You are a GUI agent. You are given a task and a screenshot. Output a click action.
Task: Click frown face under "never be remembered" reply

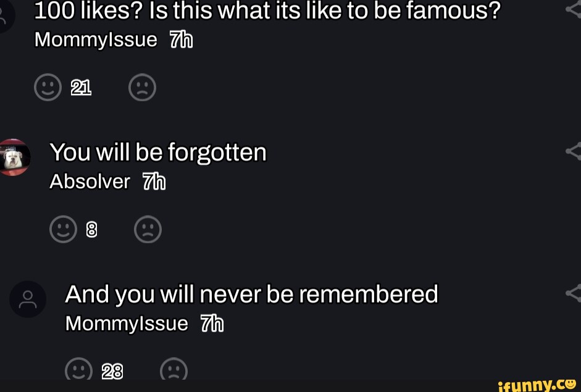(173, 370)
